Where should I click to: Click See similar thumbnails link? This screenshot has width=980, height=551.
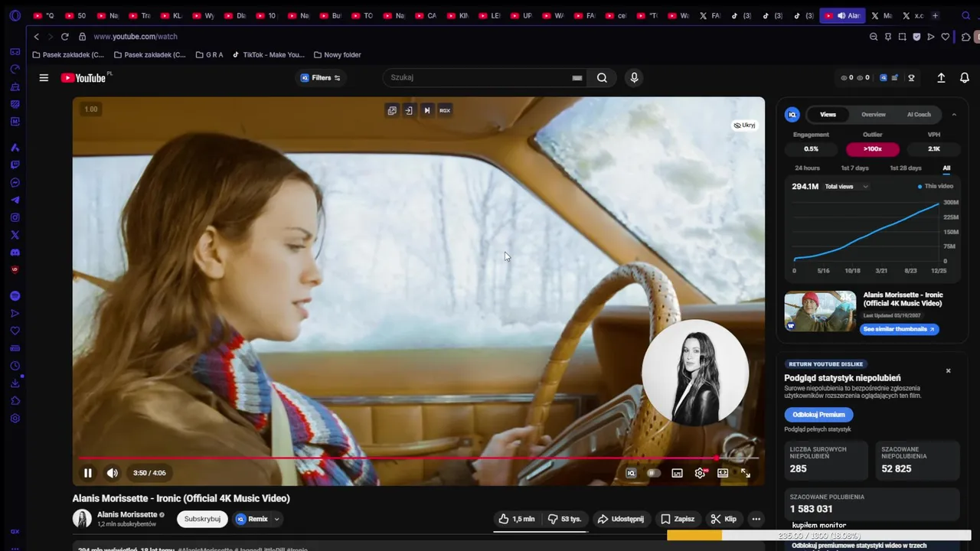(x=900, y=329)
